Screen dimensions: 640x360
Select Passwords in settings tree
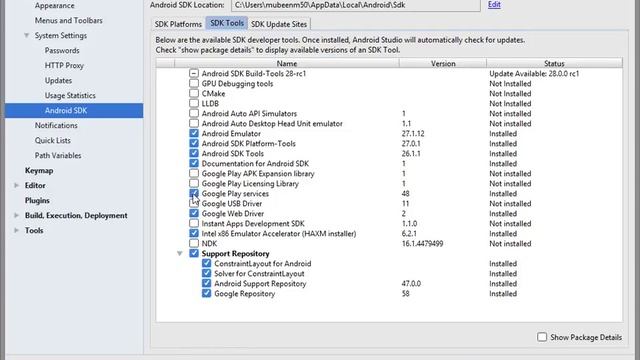coord(62,51)
